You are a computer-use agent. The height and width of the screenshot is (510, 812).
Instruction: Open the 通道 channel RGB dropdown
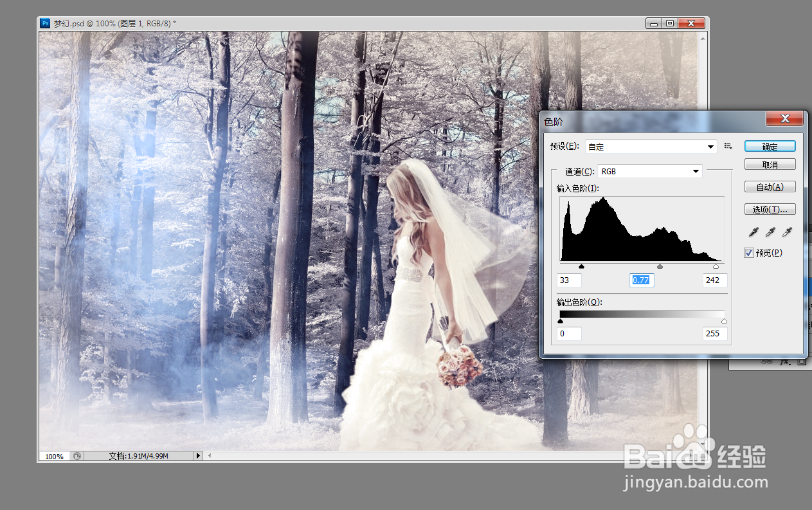click(x=650, y=172)
